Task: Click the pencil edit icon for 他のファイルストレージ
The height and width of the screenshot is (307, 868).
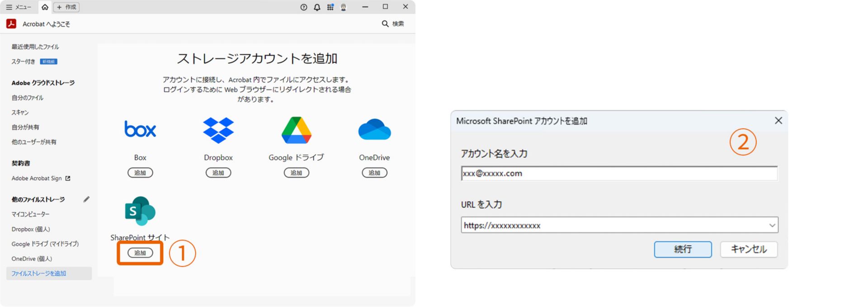Action: tap(86, 199)
